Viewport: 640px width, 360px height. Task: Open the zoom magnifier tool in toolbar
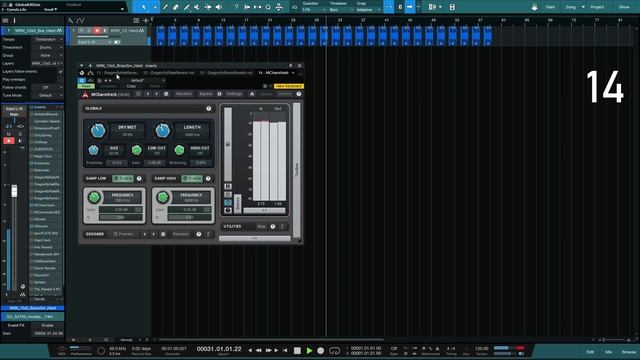point(268,7)
